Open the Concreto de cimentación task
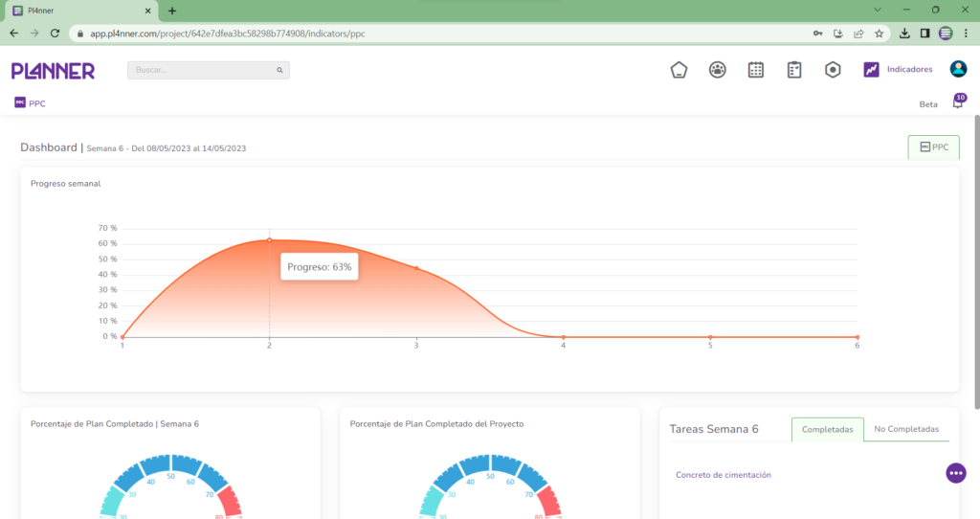The image size is (980, 519). click(x=723, y=475)
